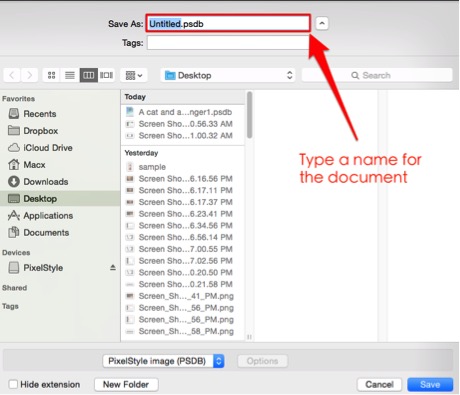The width and height of the screenshot is (460, 395).
Task: Click the Tags input field
Action: [228, 43]
